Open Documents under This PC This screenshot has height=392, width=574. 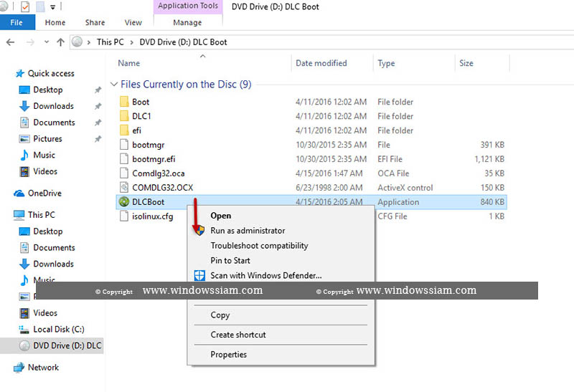pyautogui.click(x=55, y=247)
